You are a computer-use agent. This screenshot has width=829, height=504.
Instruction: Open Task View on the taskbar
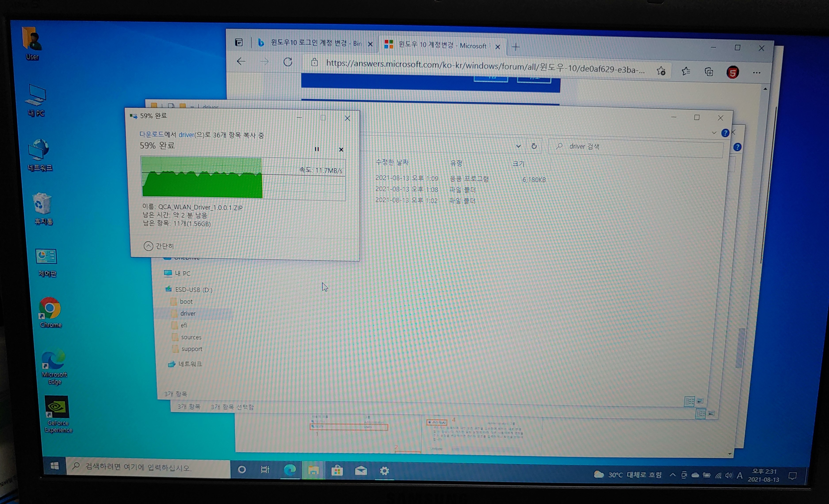(x=265, y=470)
